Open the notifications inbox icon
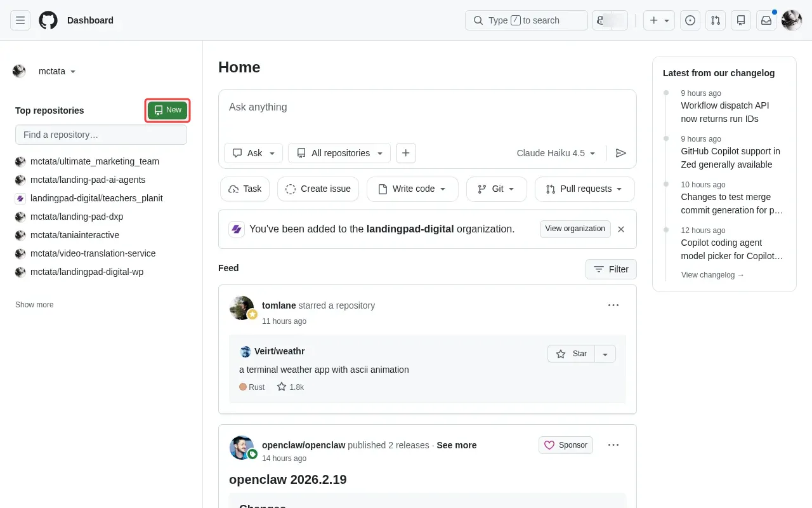The height and width of the screenshot is (508, 812). pos(766,20)
